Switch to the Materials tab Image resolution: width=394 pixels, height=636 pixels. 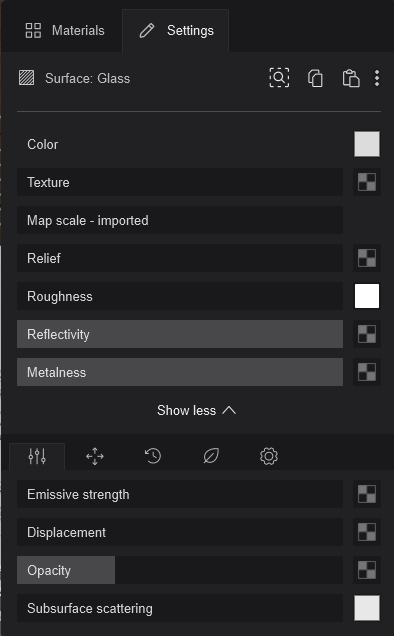(x=65, y=30)
